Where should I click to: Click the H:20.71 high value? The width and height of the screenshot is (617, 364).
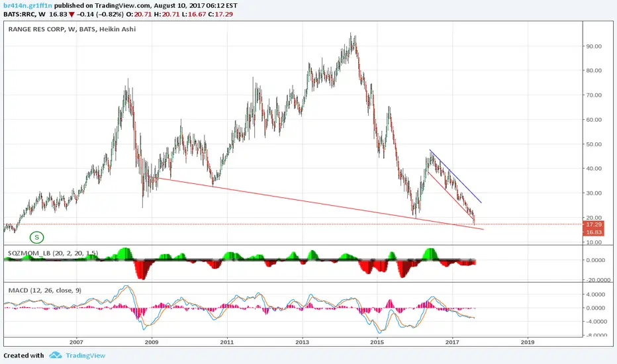pyautogui.click(x=167, y=14)
